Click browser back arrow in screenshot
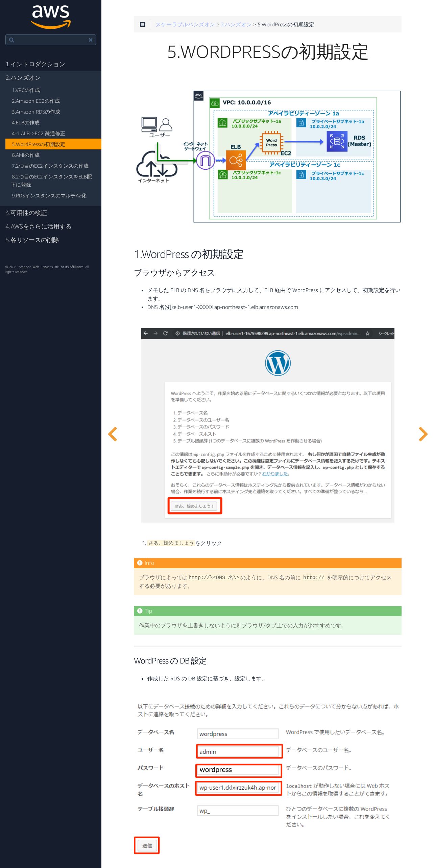 (x=146, y=334)
